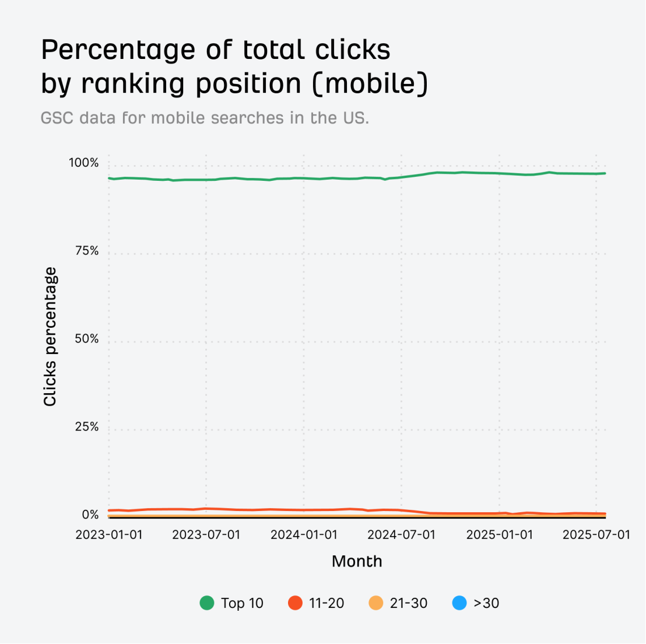Image resolution: width=646 pixels, height=644 pixels.
Task: Click the green Top 10 legend circle
Action: [x=207, y=603]
